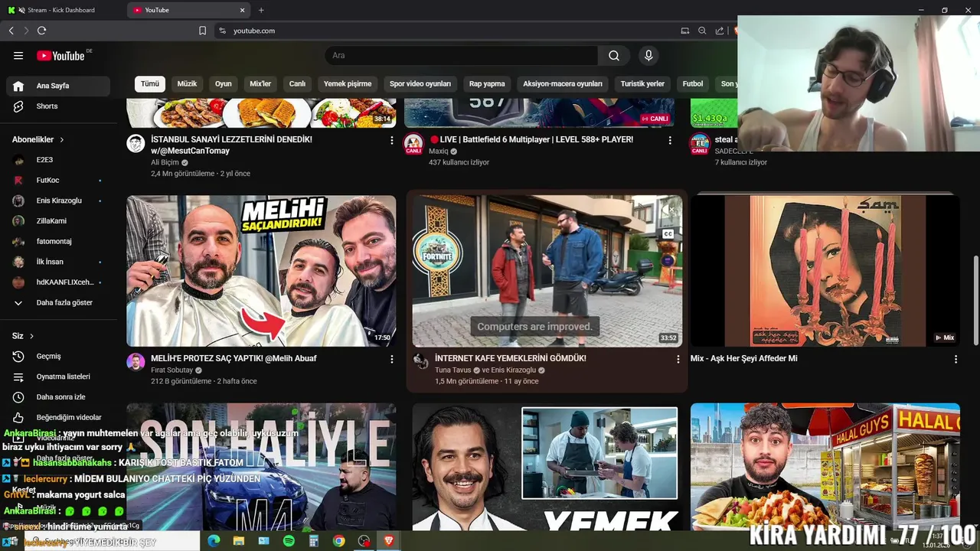
Task: Start voice search with microphone icon
Action: pyautogui.click(x=648, y=56)
